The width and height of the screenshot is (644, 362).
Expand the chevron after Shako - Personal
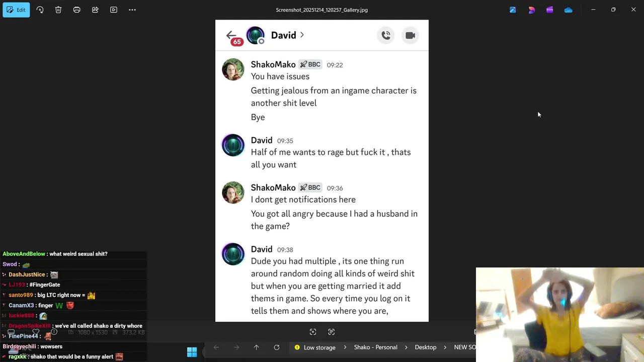(407, 347)
